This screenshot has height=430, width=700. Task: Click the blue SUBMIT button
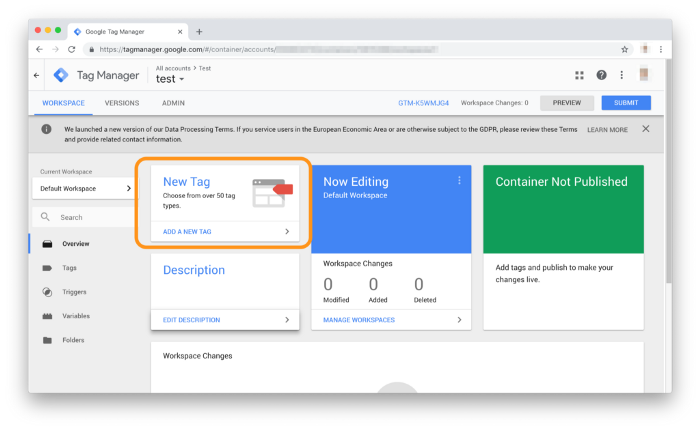click(626, 103)
